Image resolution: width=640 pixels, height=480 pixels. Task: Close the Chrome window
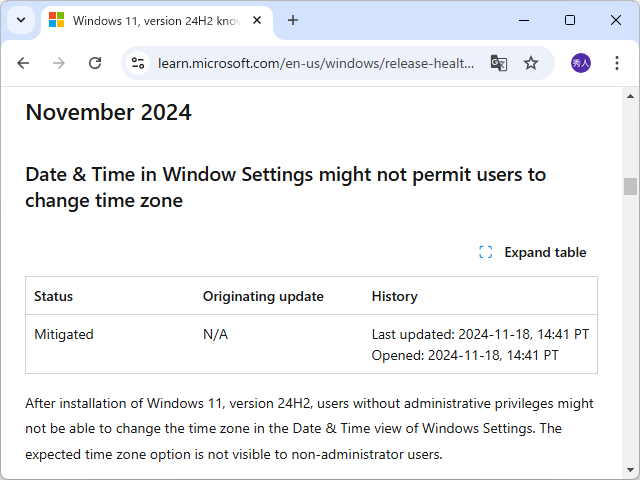[616, 20]
